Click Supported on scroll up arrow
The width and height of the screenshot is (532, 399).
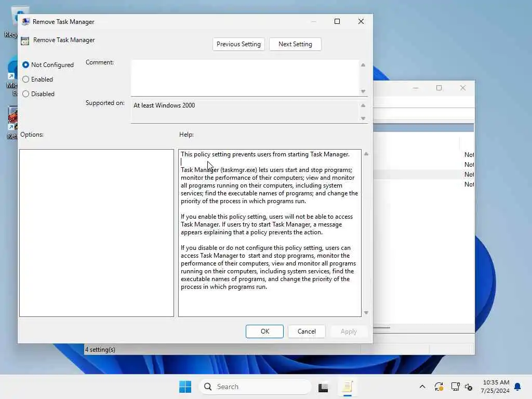tap(363, 105)
